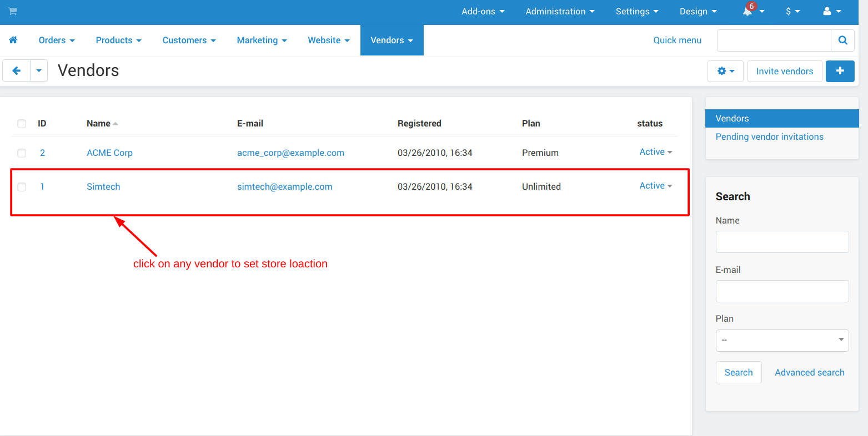
Task: Click the acme_corp@example.com email link
Action: pyautogui.click(x=290, y=153)
